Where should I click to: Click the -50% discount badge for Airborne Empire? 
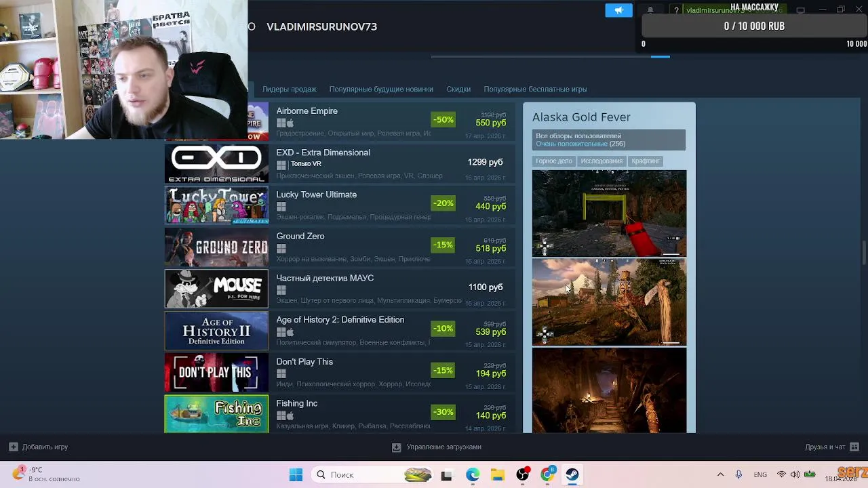click(x=443, y=120)
